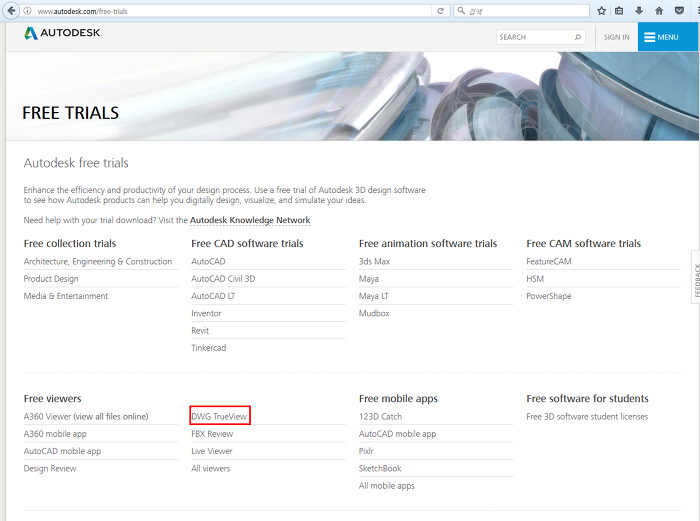Open the Product Design collection link
This screenshot has height=521, width=700.
(x=51, y=279)
